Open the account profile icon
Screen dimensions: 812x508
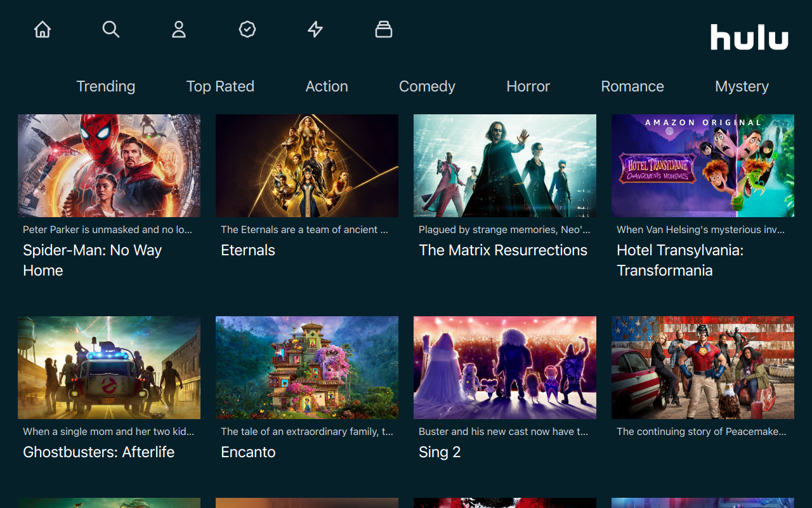pyautogui.click(x=179, y=29)
